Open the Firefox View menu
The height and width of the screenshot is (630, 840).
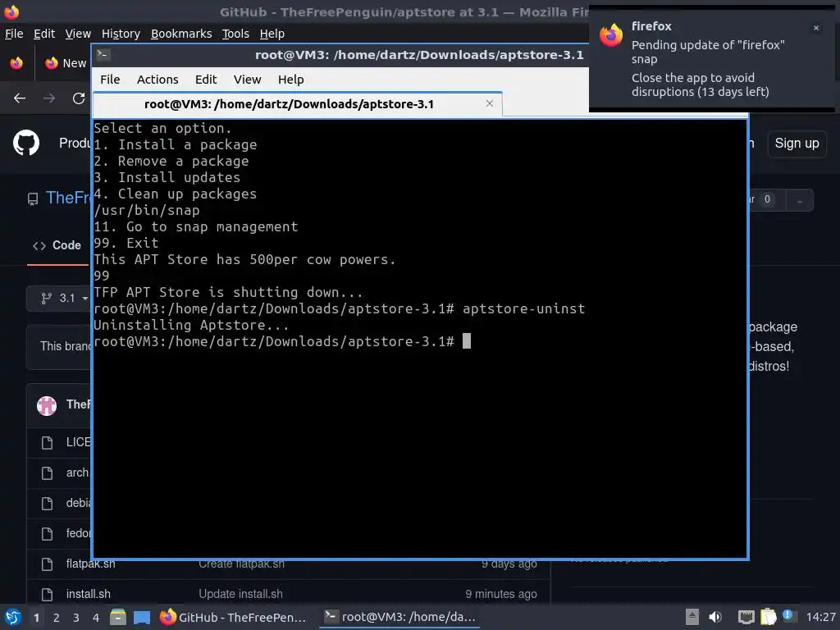pos(78,34)
